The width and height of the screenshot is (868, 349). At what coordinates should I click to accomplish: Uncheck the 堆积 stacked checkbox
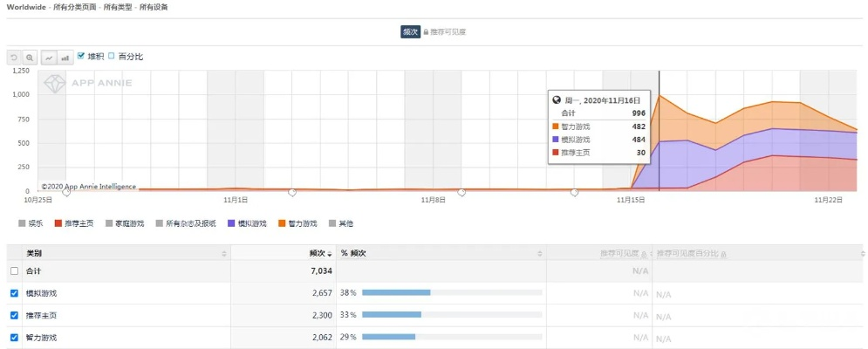(82, 56)
